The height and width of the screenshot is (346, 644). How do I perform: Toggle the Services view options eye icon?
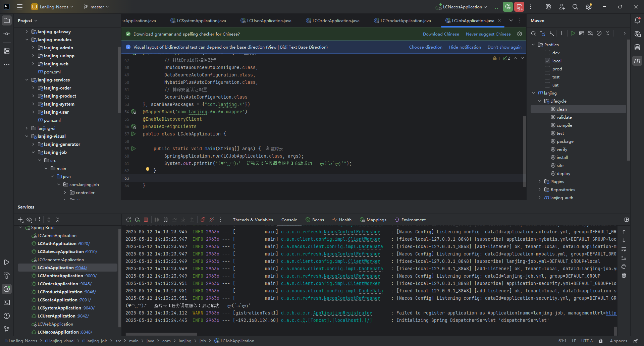(x=29, y=220)
